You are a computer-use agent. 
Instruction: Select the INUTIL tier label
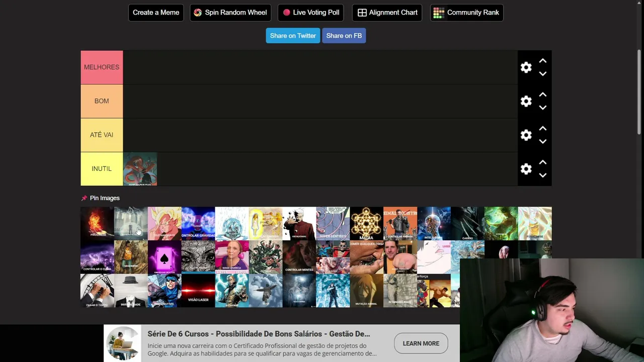(102, 169)
